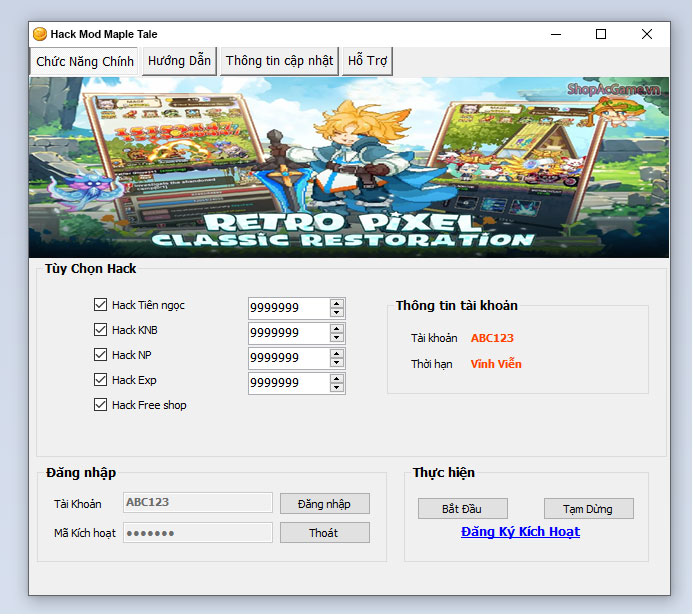Open the Đăng Ký Kích Hoạt link
This screenshot has height=616, width=693.
[x=520, y=532]
